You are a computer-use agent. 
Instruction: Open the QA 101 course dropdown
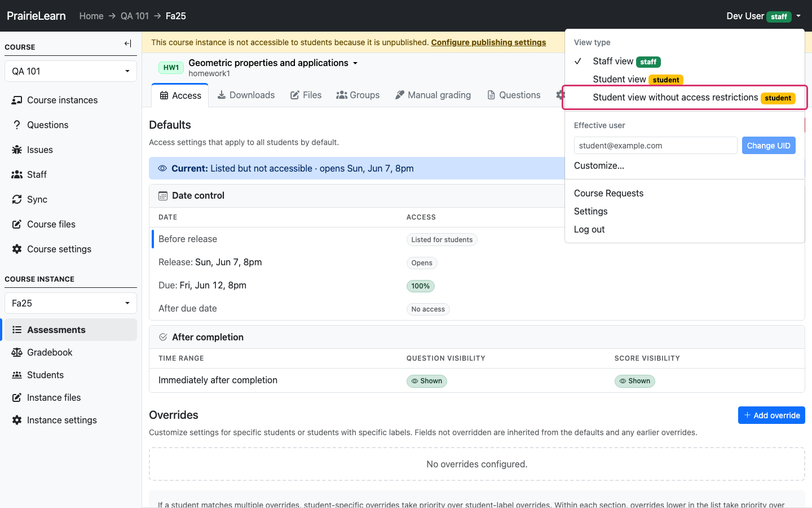pos(70,71)
